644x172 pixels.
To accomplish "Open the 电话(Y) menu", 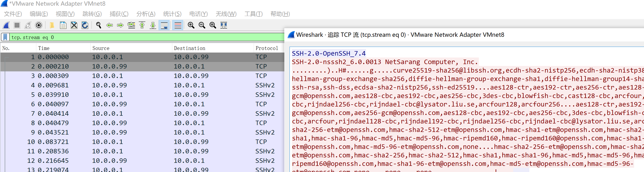I will (x=198, y=14).
